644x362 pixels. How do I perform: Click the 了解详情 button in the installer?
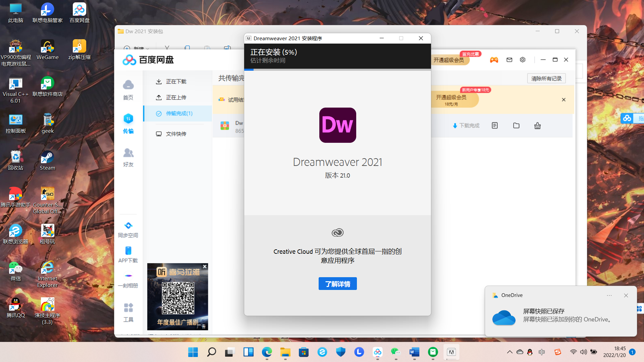(x=337, y=283)
